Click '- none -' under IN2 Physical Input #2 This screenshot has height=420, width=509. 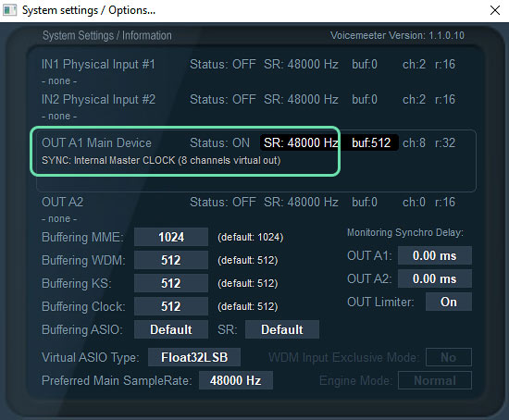pos(59,117)
